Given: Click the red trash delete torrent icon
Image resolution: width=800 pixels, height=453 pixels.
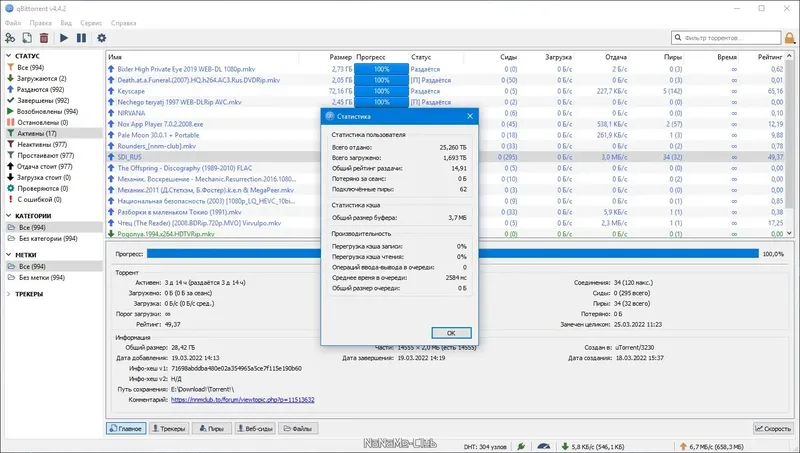Looking at the screenshot, I should (x=44, y=38).
